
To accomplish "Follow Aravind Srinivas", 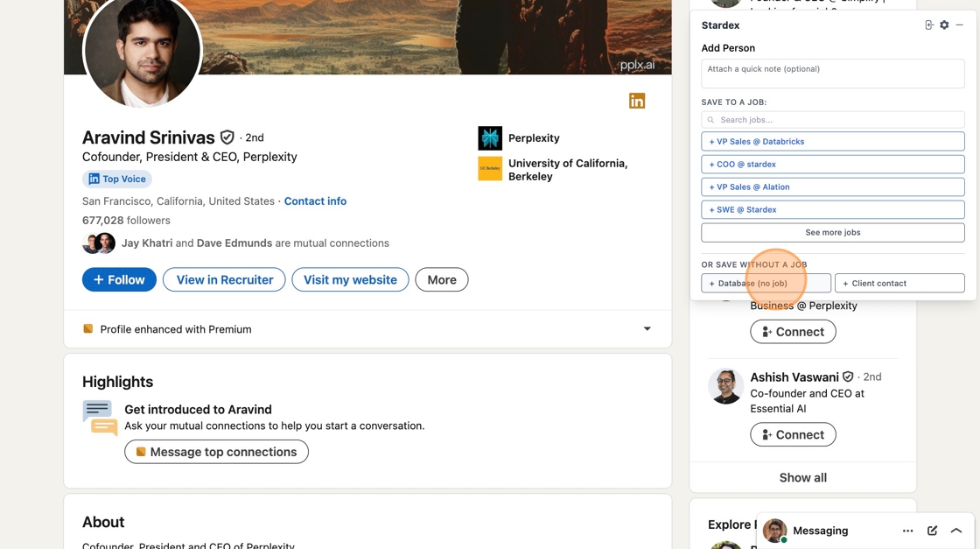I will [x=119, y=280].
